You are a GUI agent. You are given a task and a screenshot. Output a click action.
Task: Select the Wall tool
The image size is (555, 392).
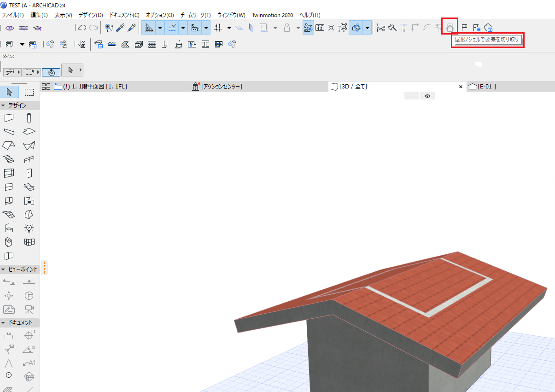pyautogui.click(x=9, y=118)
